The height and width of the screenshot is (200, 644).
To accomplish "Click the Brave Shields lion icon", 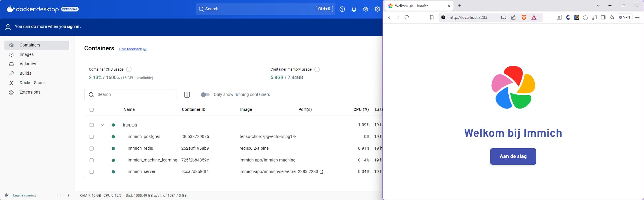I will tap(524, 18).
